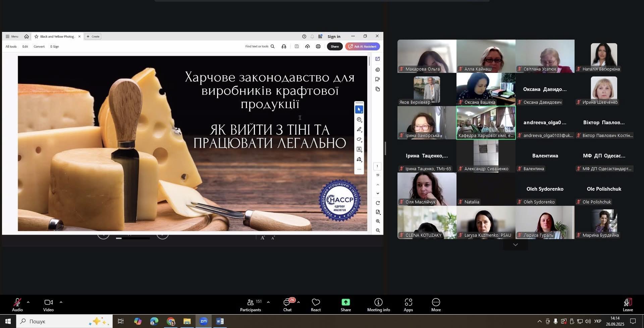Expand the participants gallery down chevron
Viewport: 644px width, 328px height.
515,245
